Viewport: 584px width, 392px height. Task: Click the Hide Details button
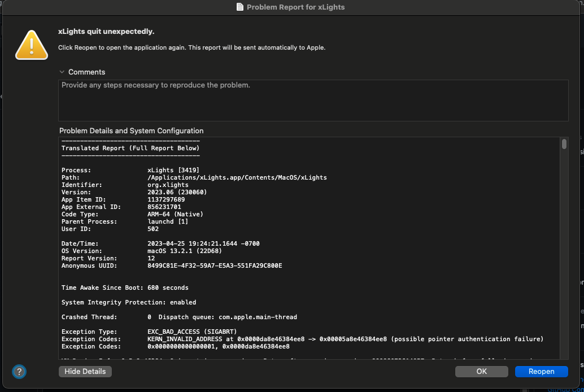[x=85, y=371]
